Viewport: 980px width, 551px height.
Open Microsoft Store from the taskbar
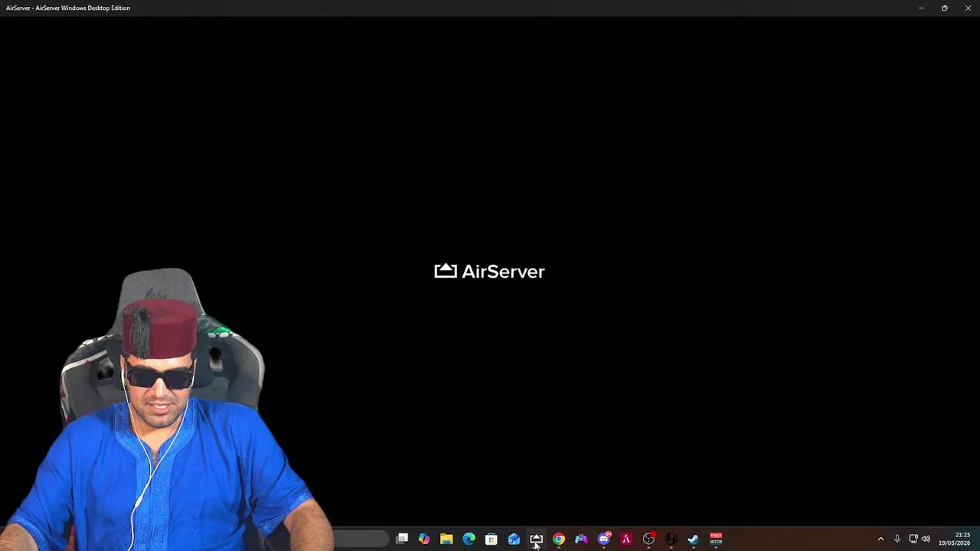pos(492,539)
